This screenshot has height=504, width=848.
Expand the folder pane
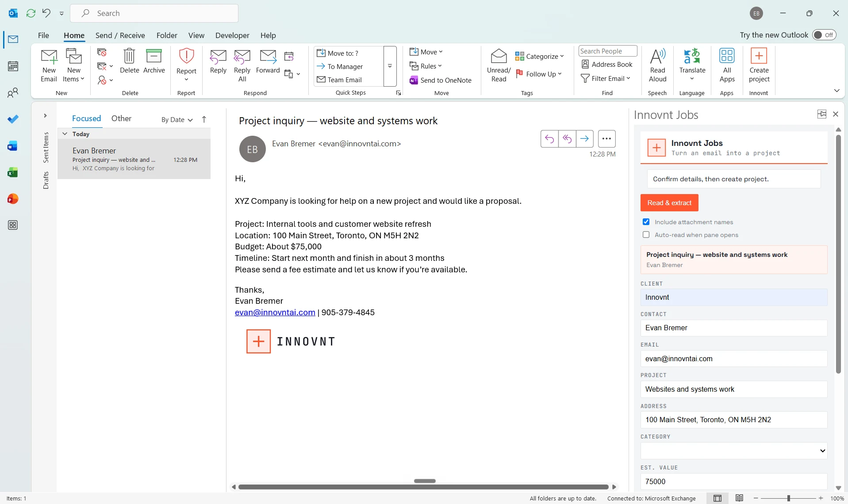45,116
